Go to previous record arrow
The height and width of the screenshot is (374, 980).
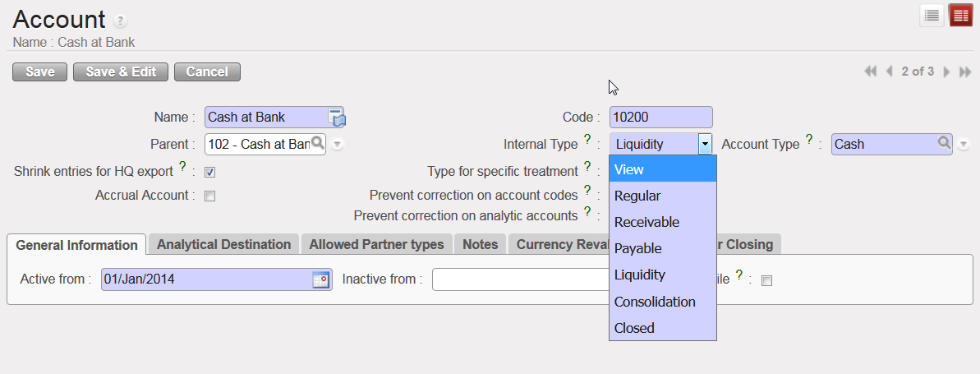[x=889, y=72]
